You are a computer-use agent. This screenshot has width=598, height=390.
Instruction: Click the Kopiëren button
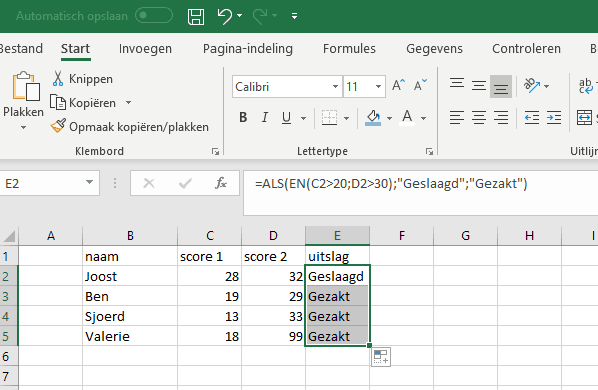84,103
